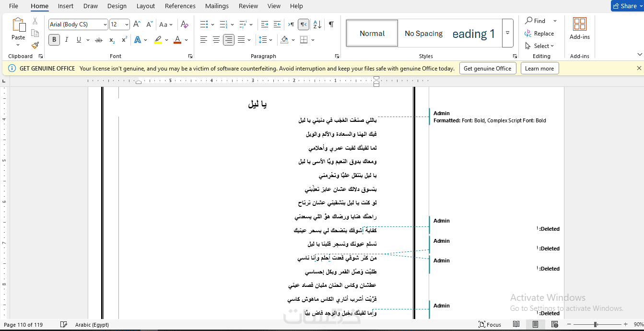Image resolution: width=644 pixels, height=331 pixels.
Task: Open the font size dropdown
Action: click(x=127, y=24)
